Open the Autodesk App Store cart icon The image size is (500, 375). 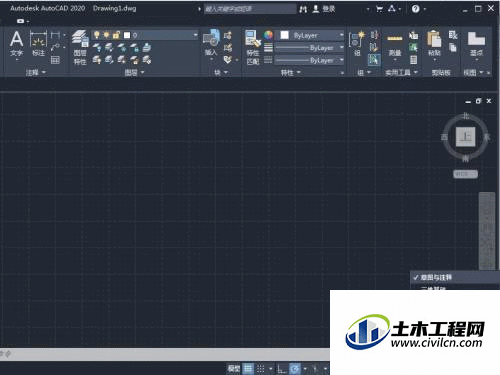point(379,9)
